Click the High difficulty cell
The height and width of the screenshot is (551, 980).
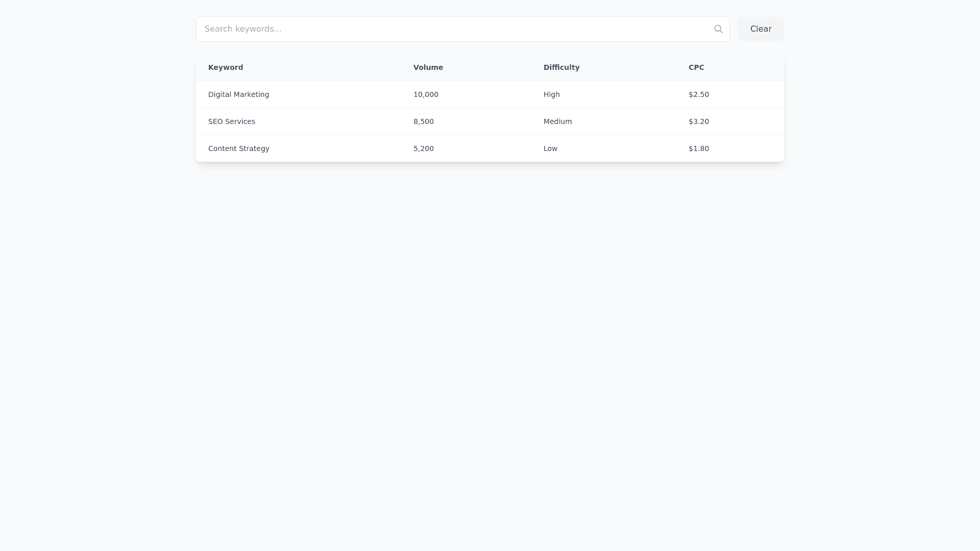click(551, 94)
